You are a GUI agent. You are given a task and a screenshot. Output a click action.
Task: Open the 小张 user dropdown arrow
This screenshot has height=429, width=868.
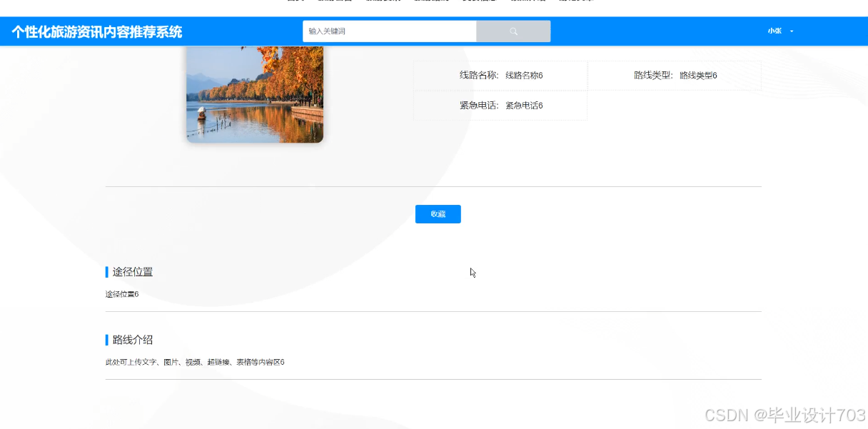click(792, 31)
